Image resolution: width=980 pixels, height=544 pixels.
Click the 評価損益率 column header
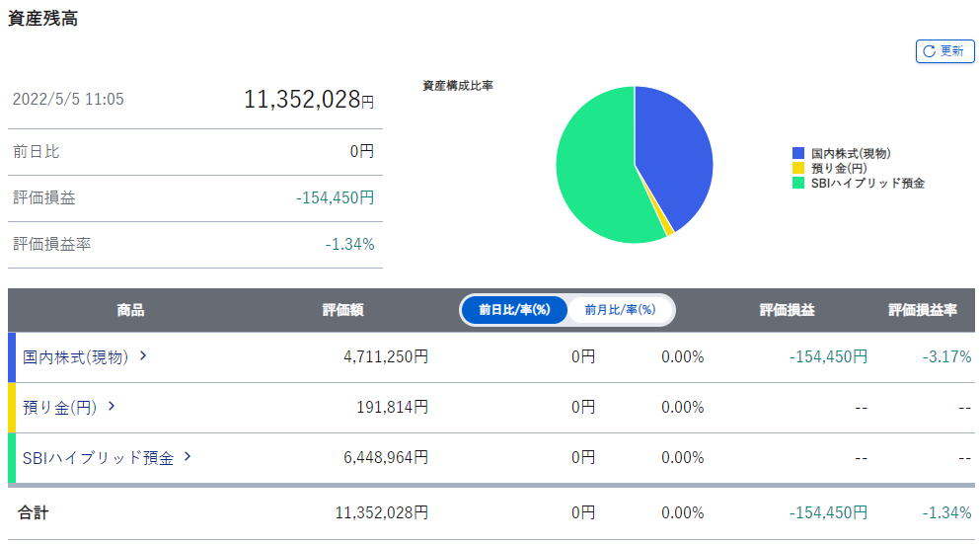click(922, 310)
